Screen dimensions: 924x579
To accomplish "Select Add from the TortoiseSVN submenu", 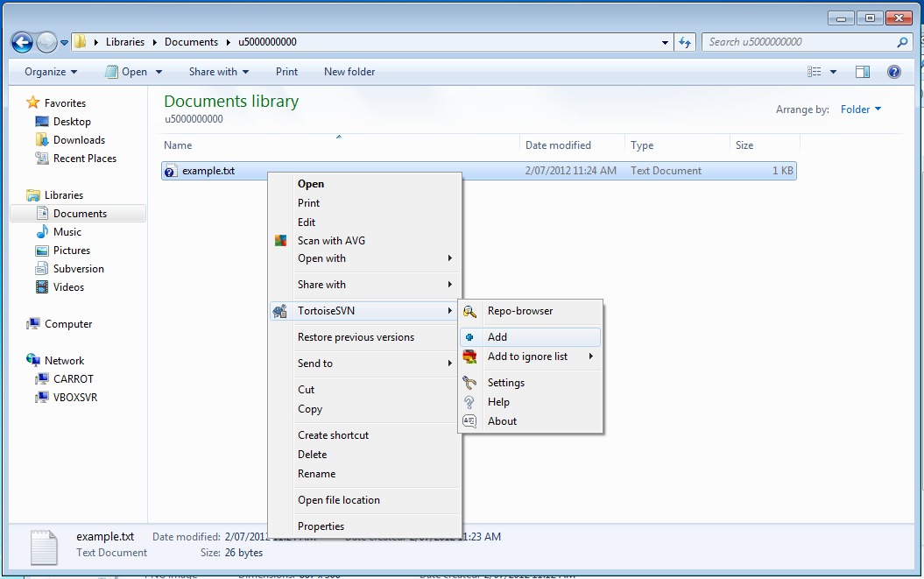I will [497, 336].
